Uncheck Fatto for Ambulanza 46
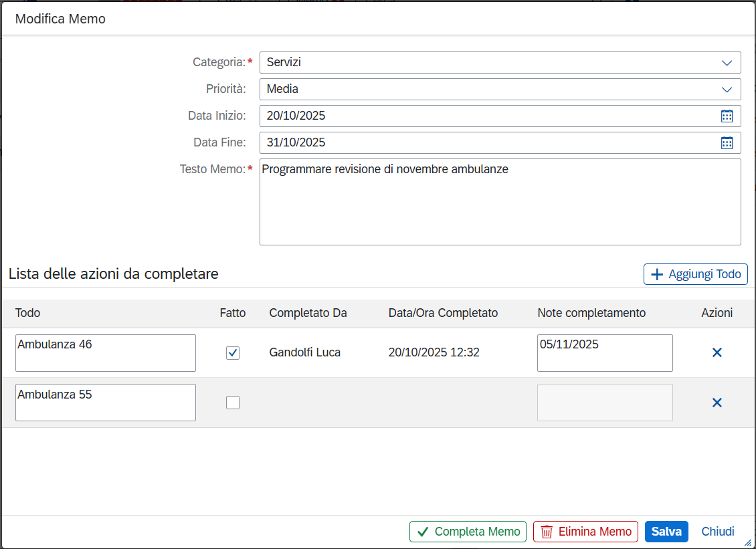The image size is (756, 549). point(233,352)
